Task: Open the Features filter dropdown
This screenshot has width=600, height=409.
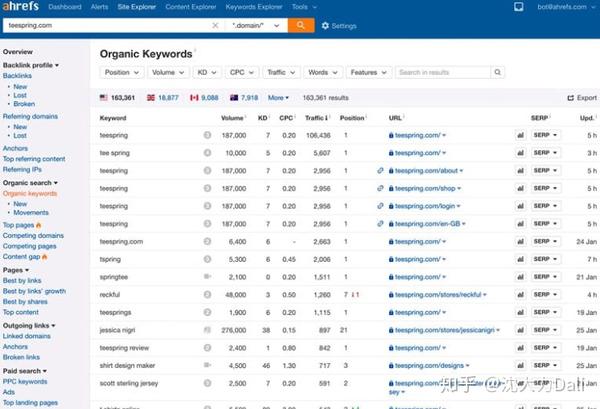Action: (369, 72)
